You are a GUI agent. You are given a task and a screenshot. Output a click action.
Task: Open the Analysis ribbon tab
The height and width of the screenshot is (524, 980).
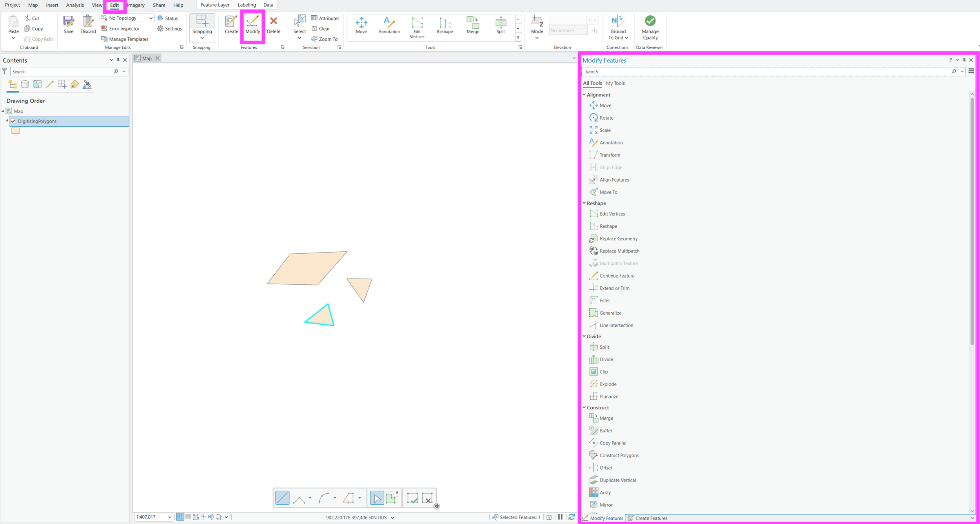(74, 5)
